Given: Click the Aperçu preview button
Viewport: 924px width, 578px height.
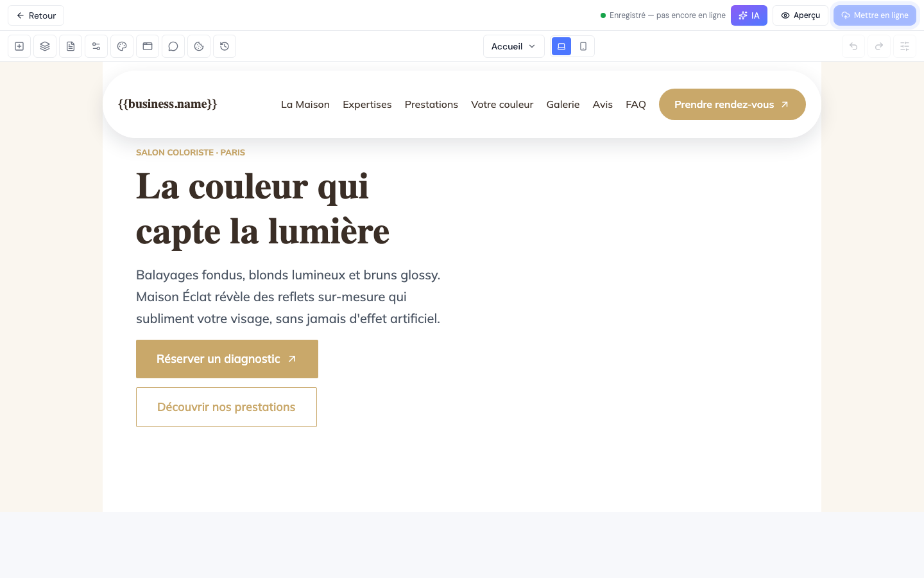Looking at the screenshot, I should [800, 15].
